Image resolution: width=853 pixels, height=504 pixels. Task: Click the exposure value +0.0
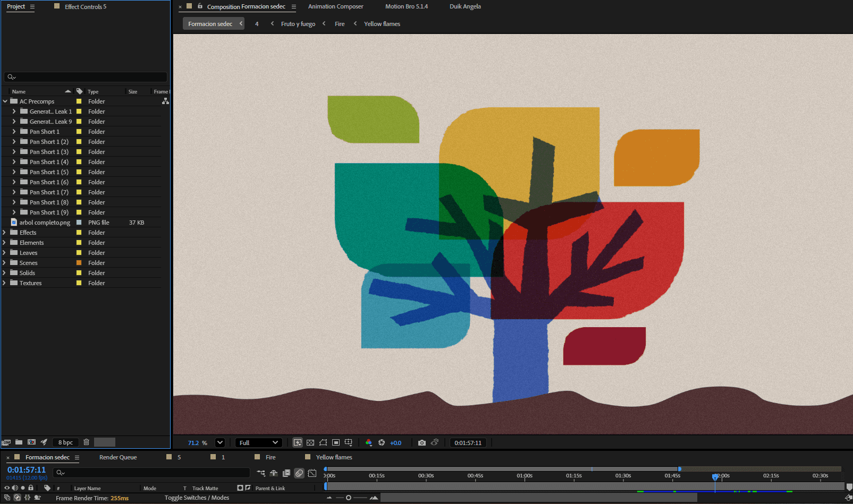coord(396,443)
